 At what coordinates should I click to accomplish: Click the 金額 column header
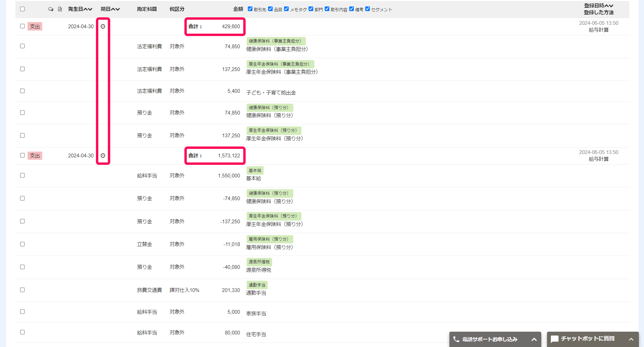click(238, 9)
